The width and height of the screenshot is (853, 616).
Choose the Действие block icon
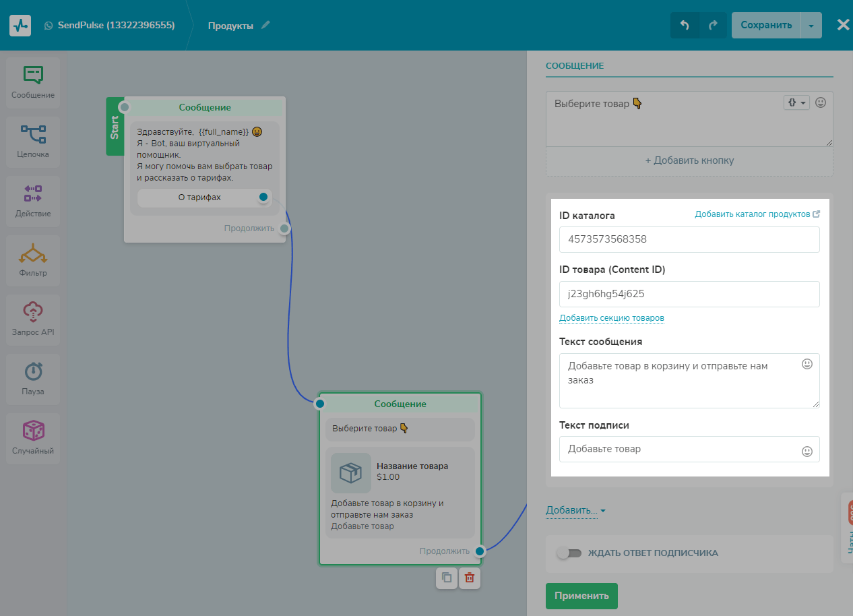(33, 201)
